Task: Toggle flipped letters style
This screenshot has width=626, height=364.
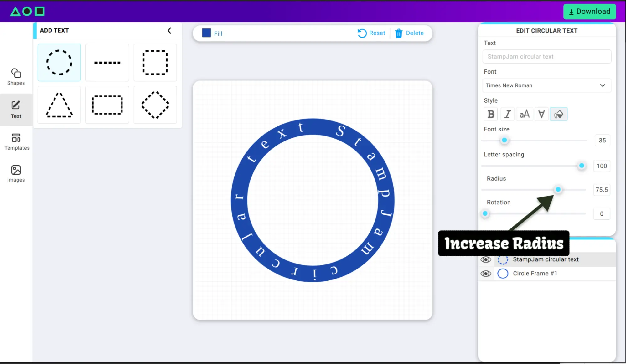Action: pos(541,114)
